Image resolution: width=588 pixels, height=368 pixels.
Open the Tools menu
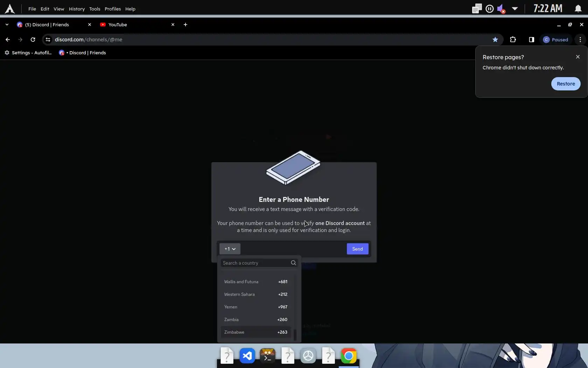[x=94, y=9]
